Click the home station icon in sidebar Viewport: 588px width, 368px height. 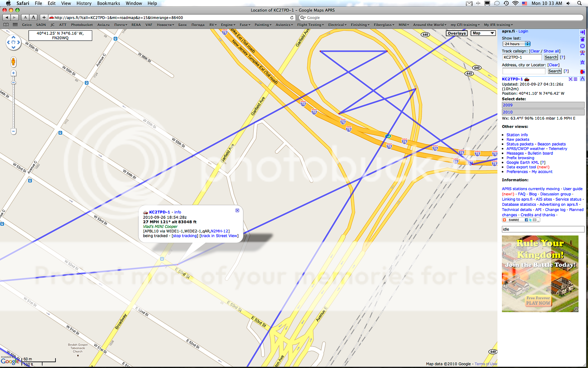point(582,39)
